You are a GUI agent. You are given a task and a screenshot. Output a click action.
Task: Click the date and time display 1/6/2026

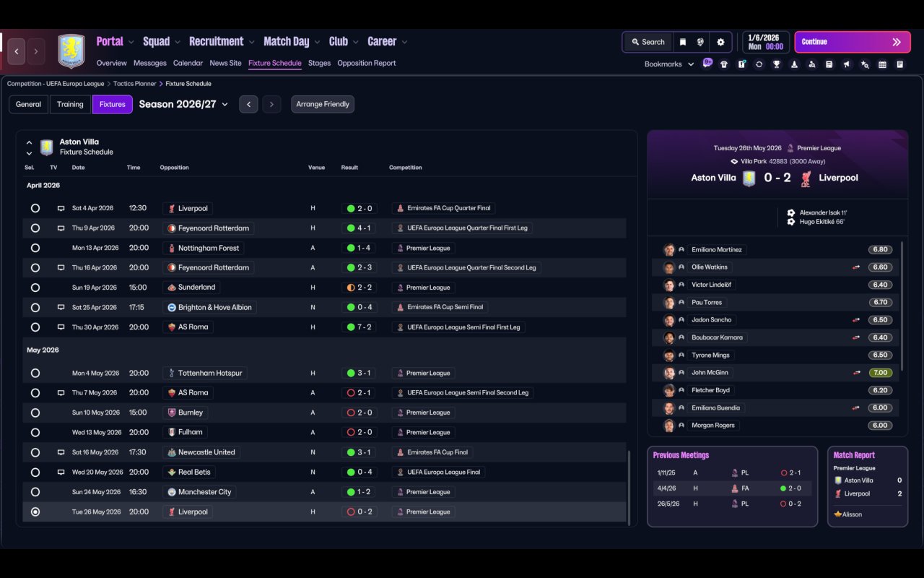[x=765, y=42]
